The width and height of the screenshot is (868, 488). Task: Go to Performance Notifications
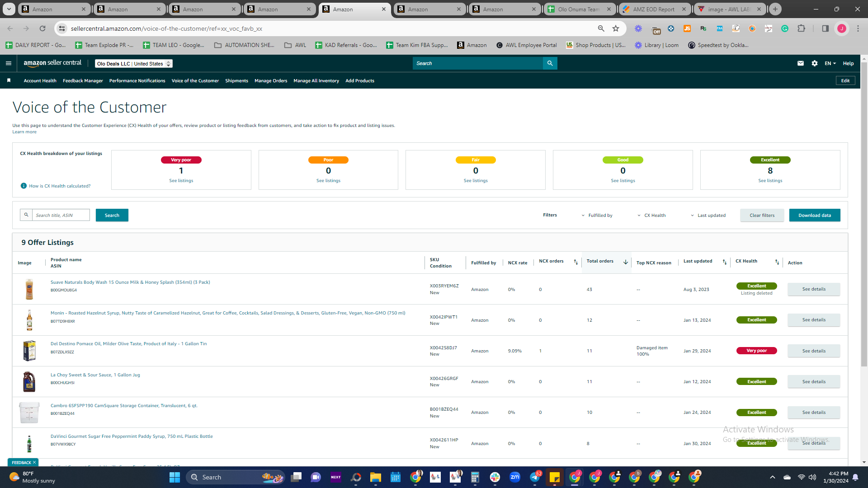(x=137, y=81)
